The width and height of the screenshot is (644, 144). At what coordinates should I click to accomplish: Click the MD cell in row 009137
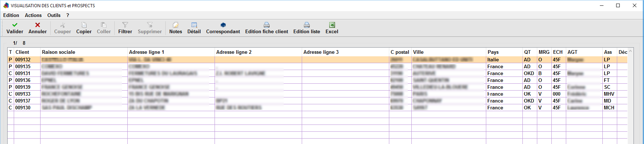click(610, 101)
